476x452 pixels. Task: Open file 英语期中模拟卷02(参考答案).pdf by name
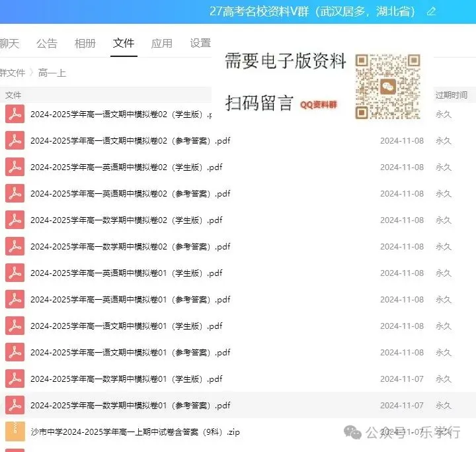pos(130,194)
